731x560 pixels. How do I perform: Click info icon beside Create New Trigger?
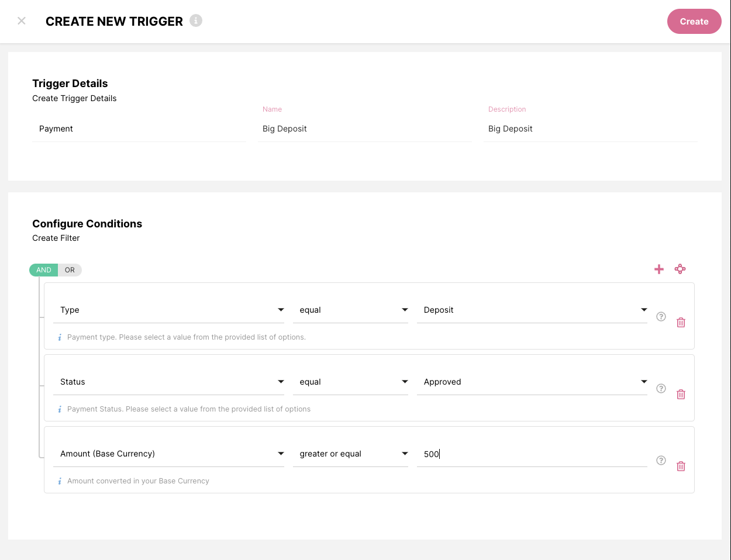point(196,20)
